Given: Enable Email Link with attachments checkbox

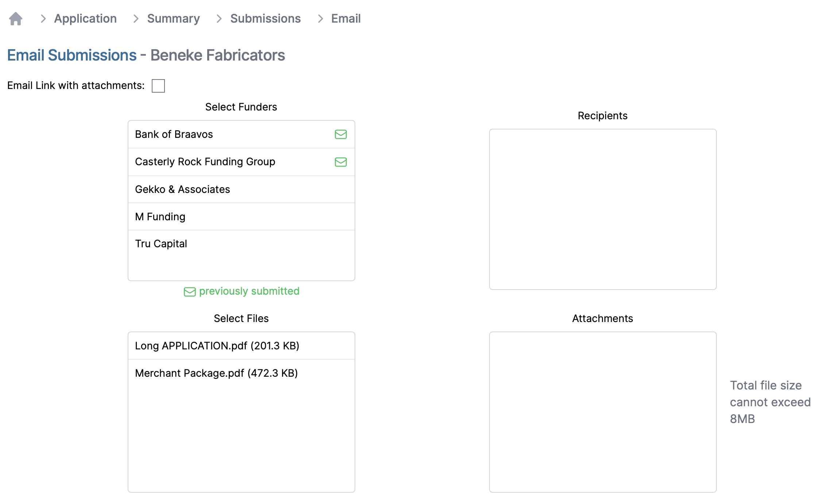Looking at the screenshot, I should 158,86.
